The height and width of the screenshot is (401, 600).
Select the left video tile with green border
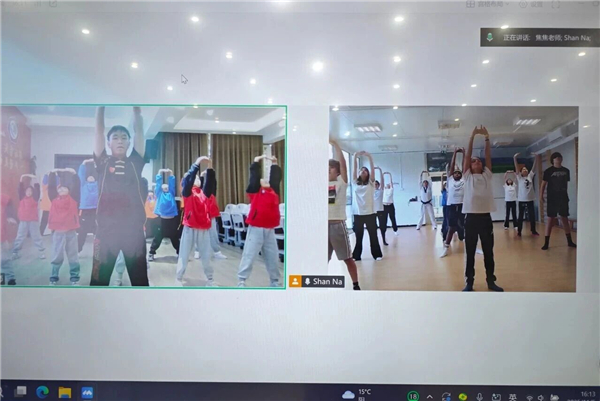(143, 196)
